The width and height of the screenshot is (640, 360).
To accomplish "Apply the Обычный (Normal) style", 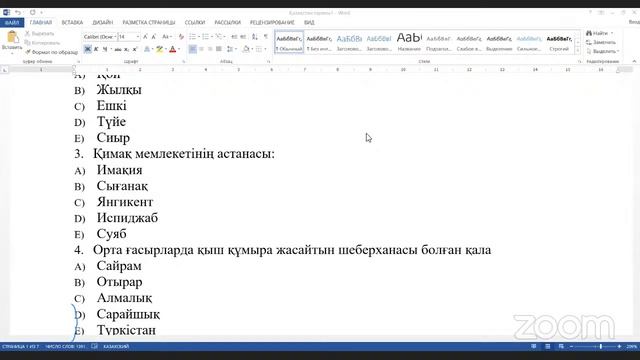I will 289,42.
